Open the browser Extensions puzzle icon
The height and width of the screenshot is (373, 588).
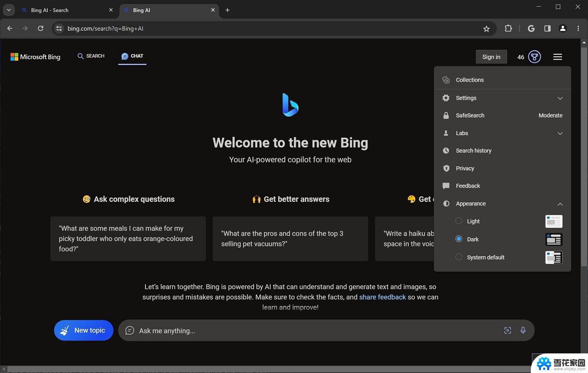pos(508,29)
